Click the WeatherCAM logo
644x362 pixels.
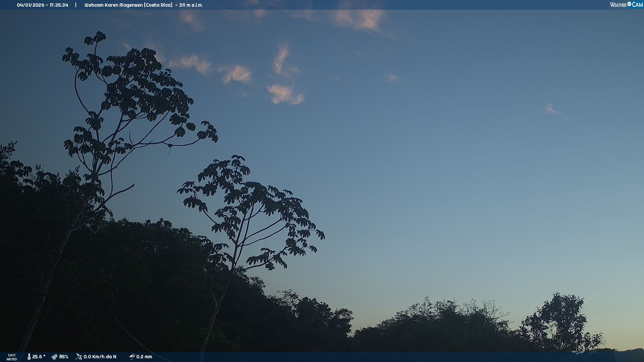pyautogui.click(x=626, y=5)
